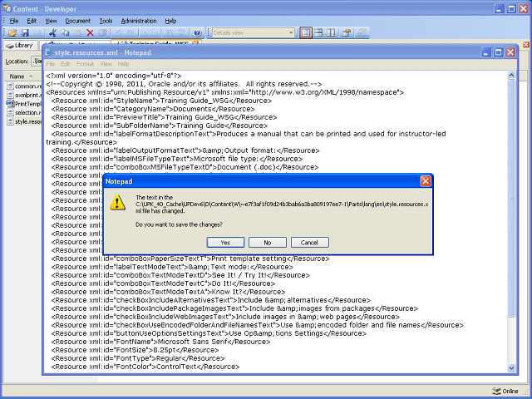This screenshot has width=532, height=399.
Task: Select the PrintTempl document in list
Action: 24,104
